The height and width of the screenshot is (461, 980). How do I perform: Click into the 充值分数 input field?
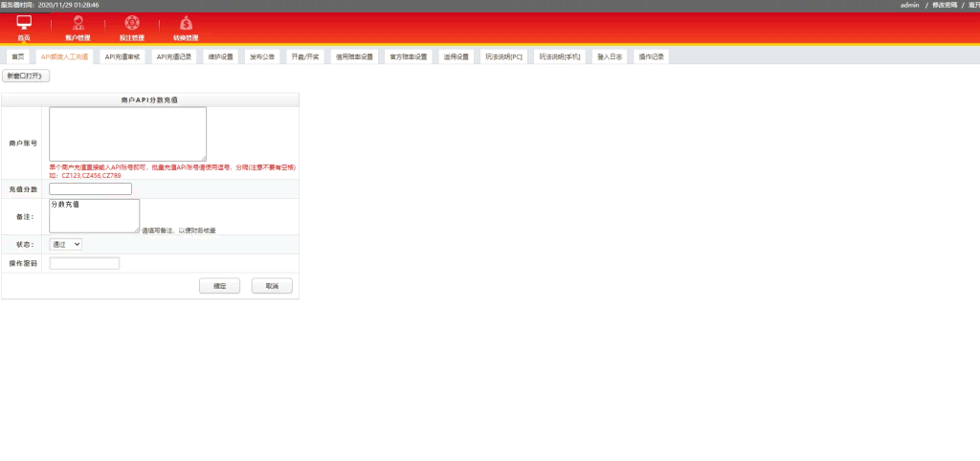tap(90, 188)
